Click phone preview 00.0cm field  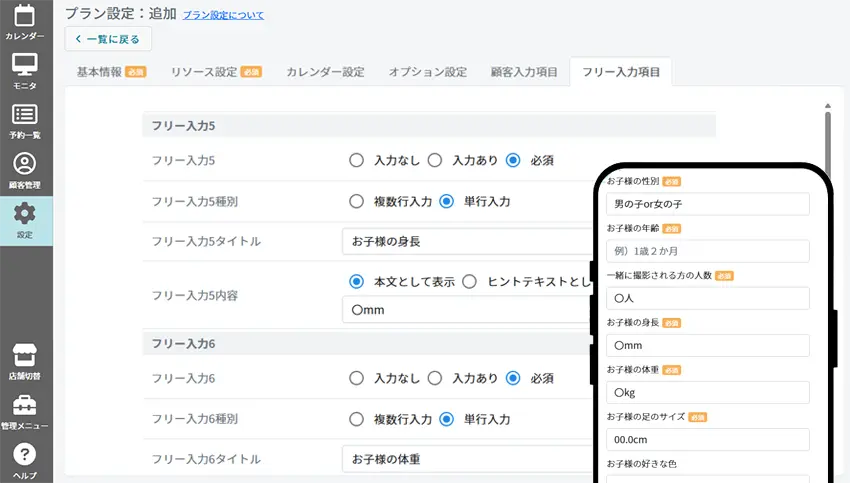708,440
